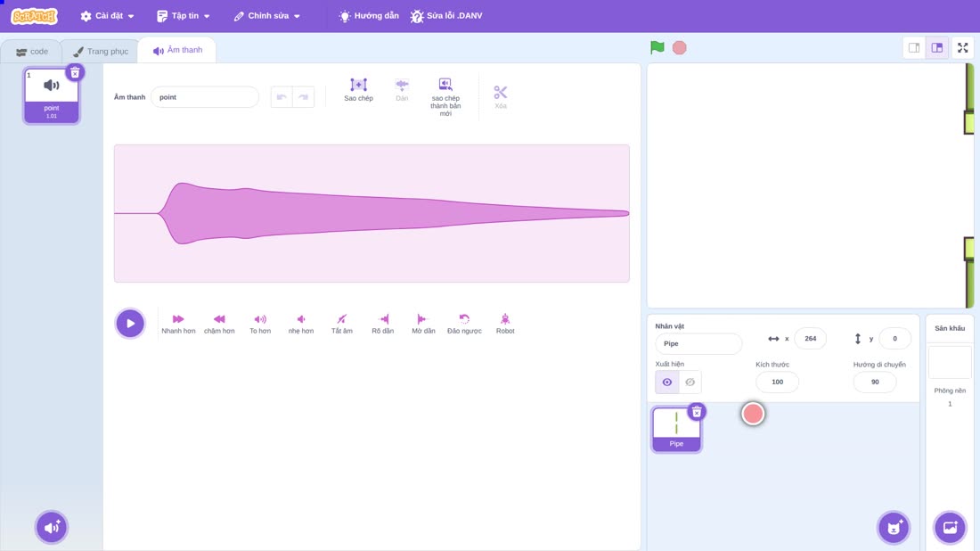Screen dimensions: 980x551
Task: Open the Cài đặt settings menu
Action: pos(108,16)
